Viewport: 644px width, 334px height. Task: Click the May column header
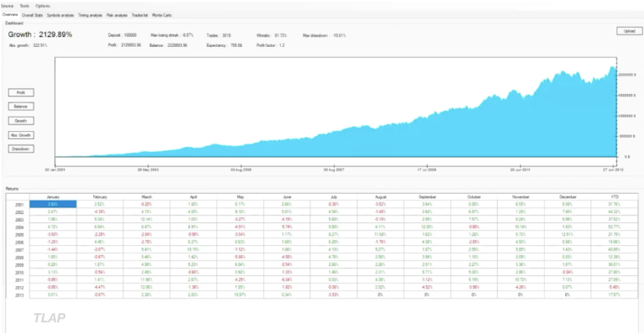[241, 197]
